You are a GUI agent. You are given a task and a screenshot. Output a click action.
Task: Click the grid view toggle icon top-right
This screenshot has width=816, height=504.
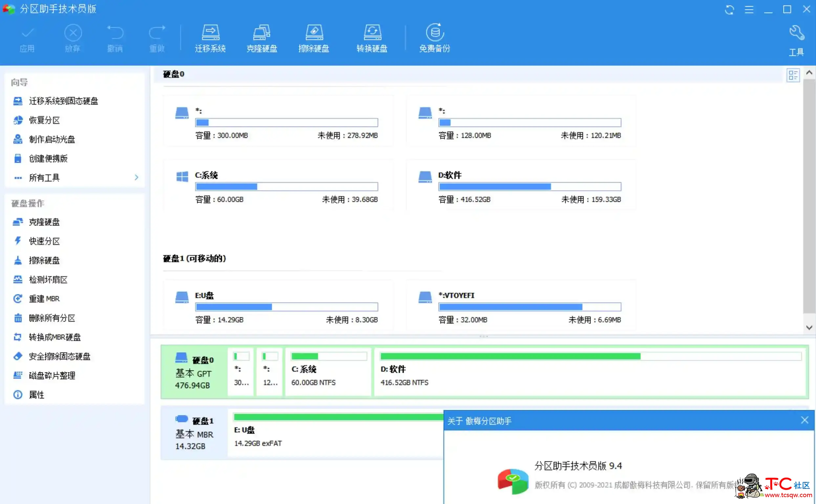coord(793,74)
